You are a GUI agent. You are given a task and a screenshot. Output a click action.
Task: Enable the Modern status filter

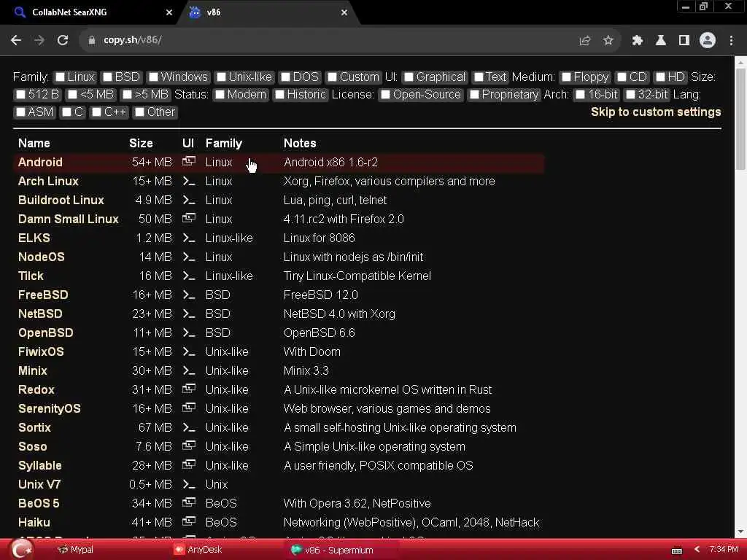[x=220, y=95]
